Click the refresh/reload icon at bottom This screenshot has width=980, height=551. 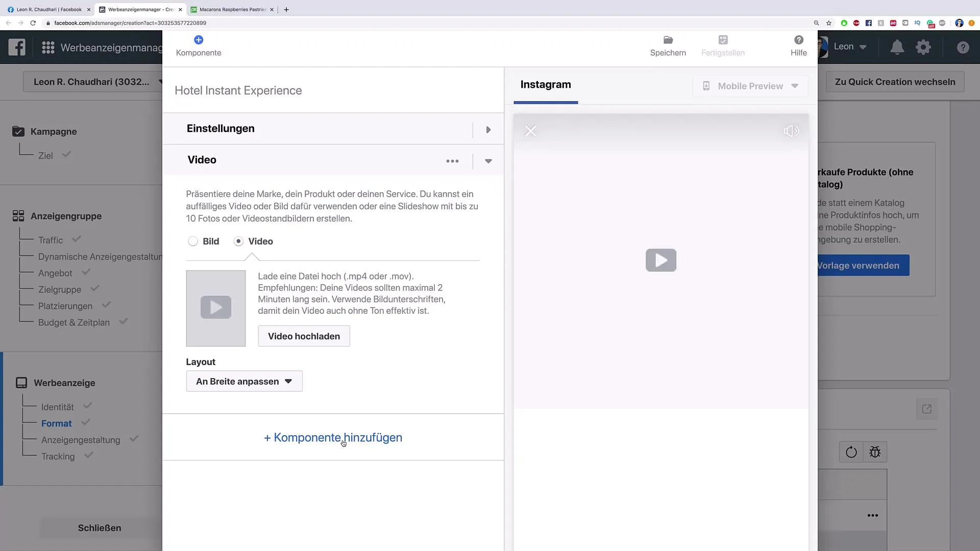coord(851,452)
